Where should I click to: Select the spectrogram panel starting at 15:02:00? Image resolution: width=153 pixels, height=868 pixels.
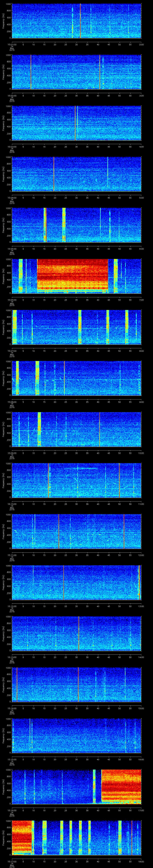point(76,72)
